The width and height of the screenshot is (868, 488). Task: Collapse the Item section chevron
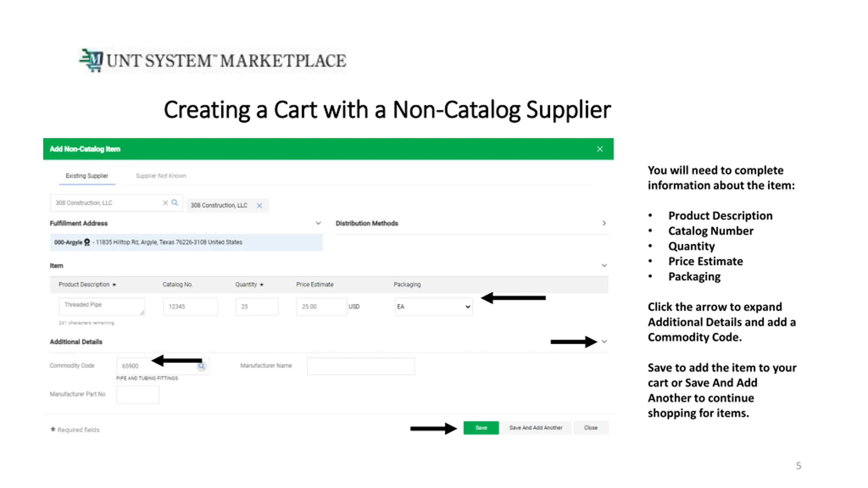click(604, 265)
